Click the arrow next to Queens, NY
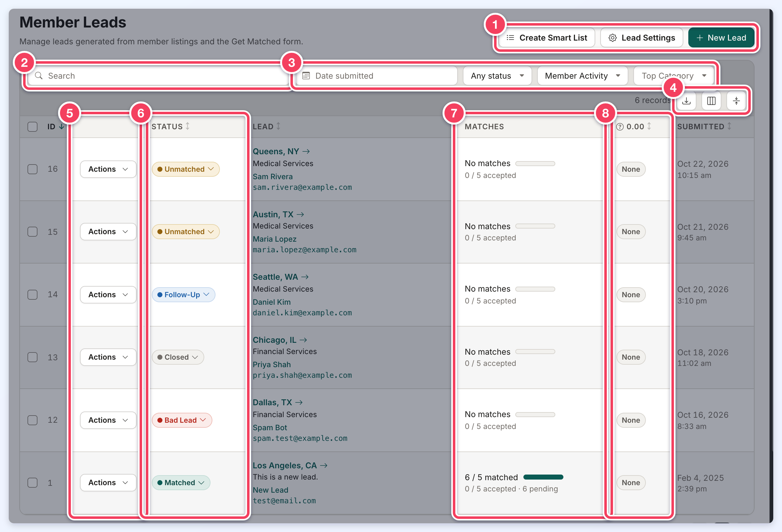Image resolution: width=782 pixels, height=532 pixels. click(x=306, y=151)
